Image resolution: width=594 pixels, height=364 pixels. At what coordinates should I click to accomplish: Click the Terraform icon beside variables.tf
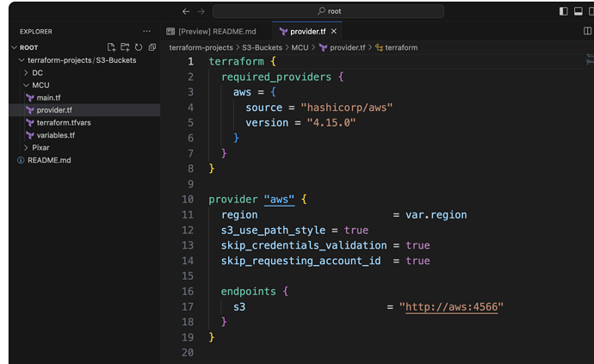pos(30,135)
